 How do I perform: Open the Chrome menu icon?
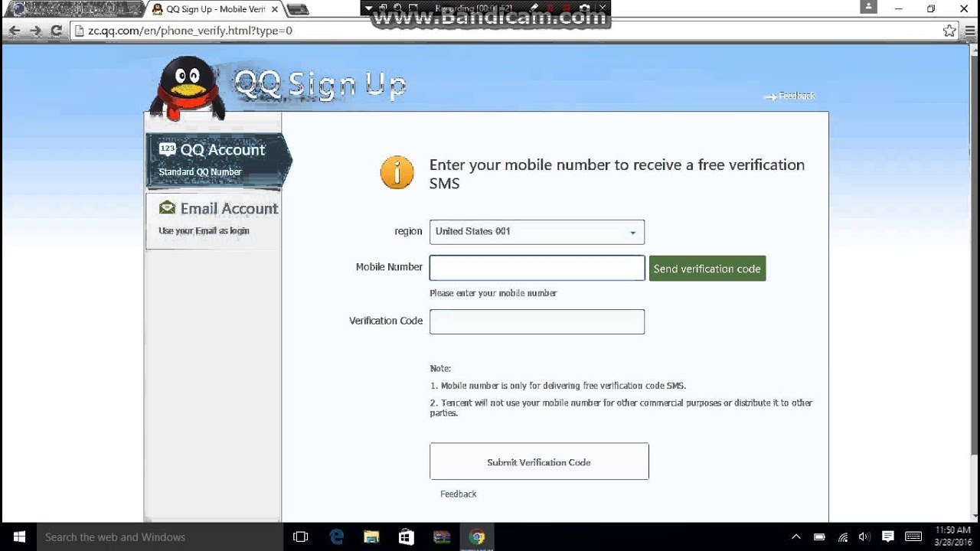pos(969,31)
